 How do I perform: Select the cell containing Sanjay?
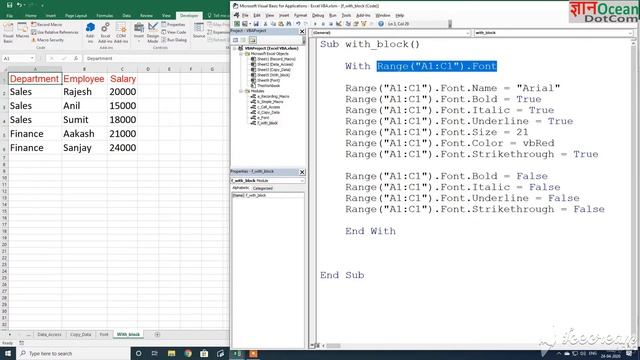click(84, 148)
